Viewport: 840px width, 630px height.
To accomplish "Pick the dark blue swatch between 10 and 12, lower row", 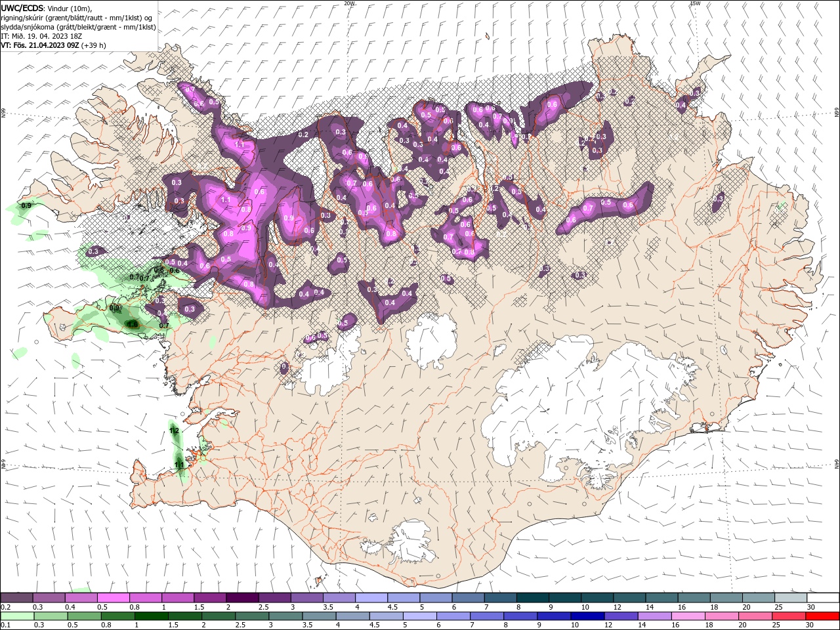I will pos(587,616).
